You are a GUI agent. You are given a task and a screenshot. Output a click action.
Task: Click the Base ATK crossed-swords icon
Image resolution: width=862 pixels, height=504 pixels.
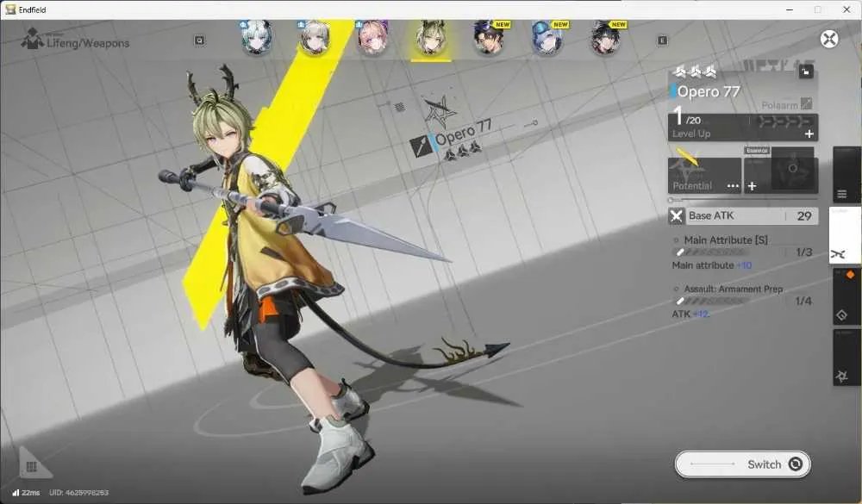coord(676,216)
